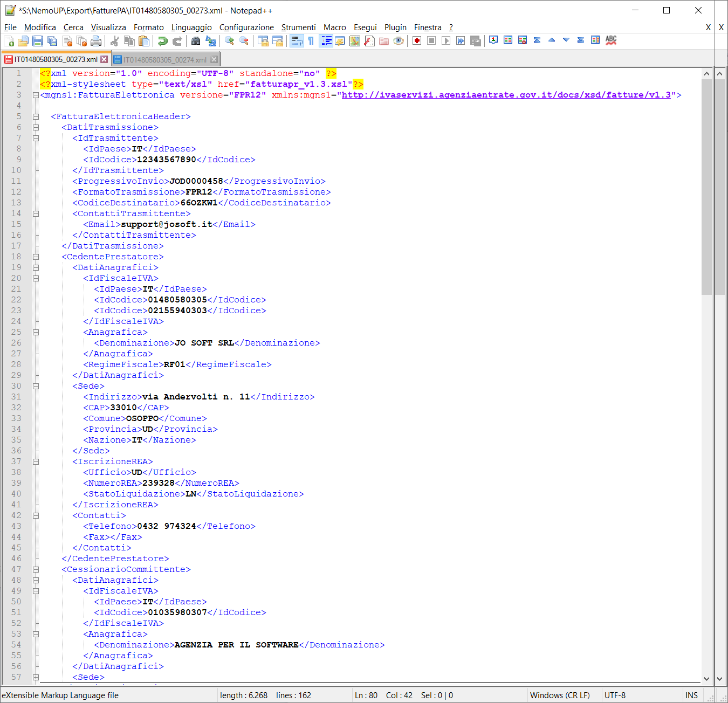
Task: Create a new document via toolbar icon
Action: click(x=9, y=41)
